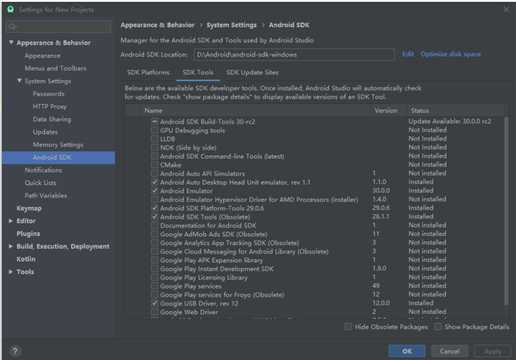
Task: Select Memory Settings in the sidebar
Action: tap(58, 145)
